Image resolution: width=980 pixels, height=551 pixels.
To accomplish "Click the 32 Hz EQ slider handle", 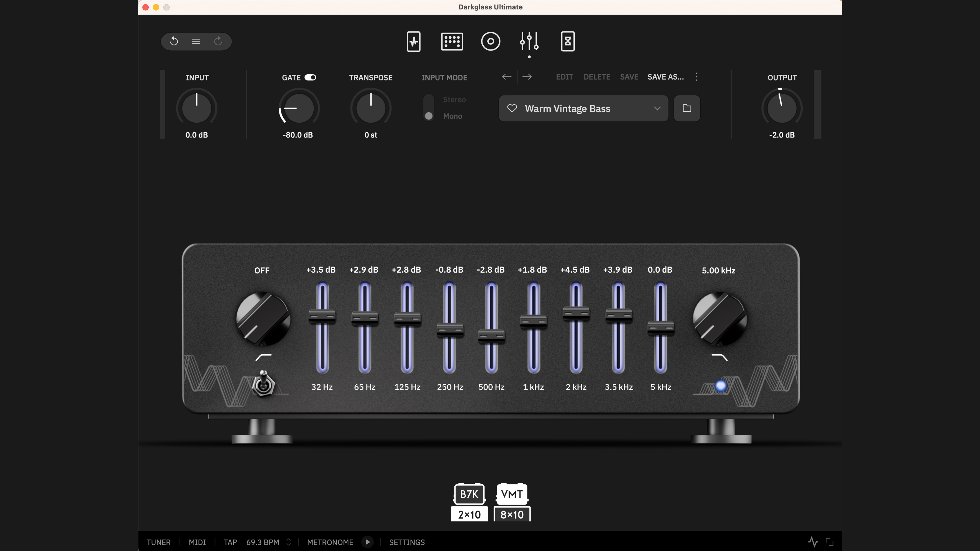I will pos(322,316).
